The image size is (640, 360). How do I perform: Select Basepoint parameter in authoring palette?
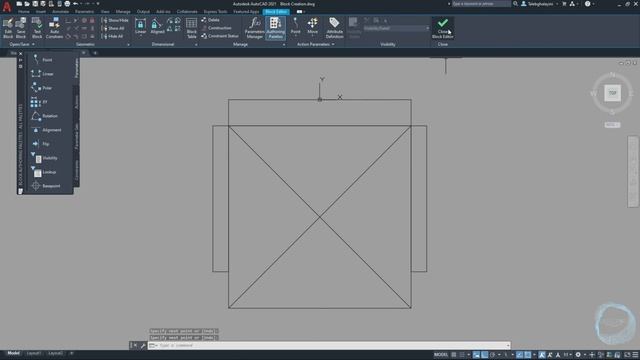point(46,186)
